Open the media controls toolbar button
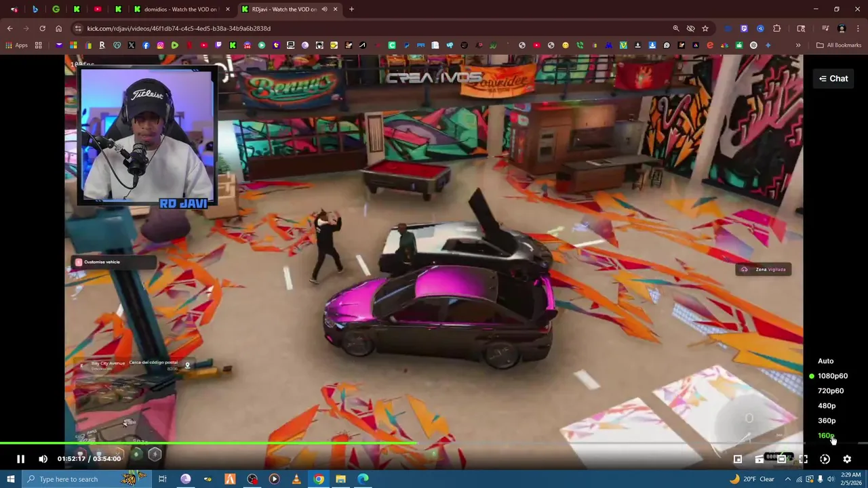Screen dimensions: 868x488 pos(825,28)
